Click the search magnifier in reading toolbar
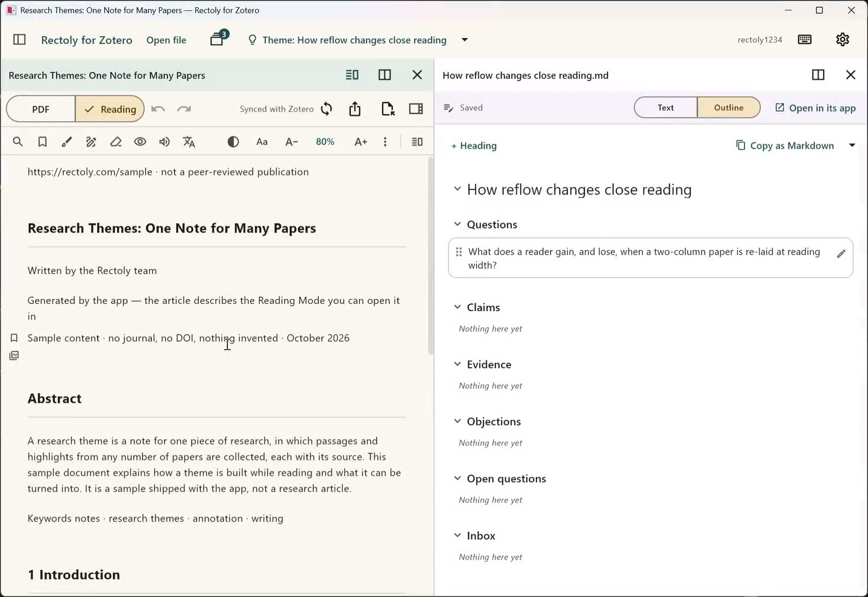The height and width of the screenshot is (597, 868). (x=17, y=142)
